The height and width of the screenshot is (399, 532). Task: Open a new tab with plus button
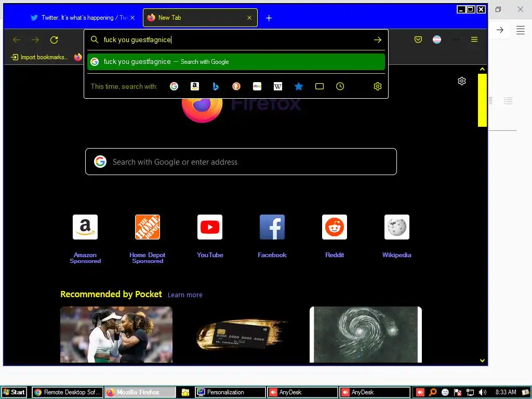269,18
